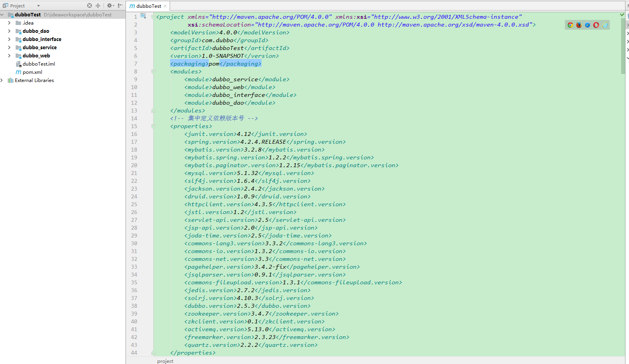Expand the External Libraries node arrow
The height and width of the screenshot is (364, 629).
[x=2, y=80]
